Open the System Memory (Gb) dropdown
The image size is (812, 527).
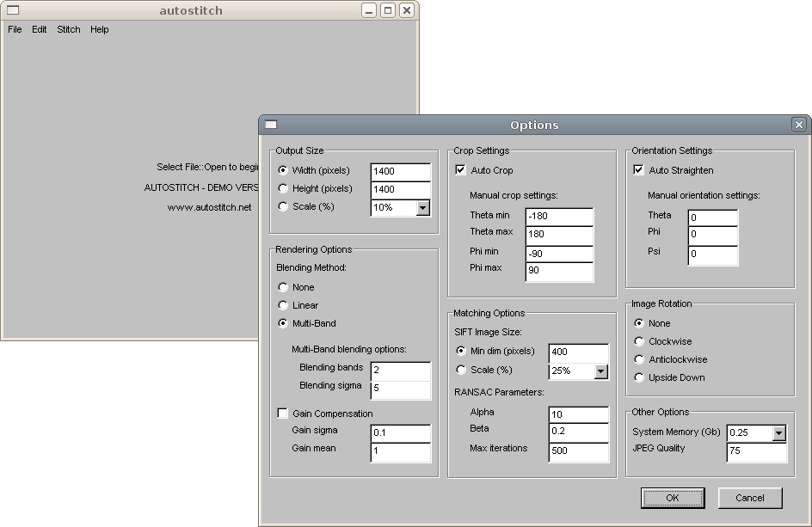[778, 433]
